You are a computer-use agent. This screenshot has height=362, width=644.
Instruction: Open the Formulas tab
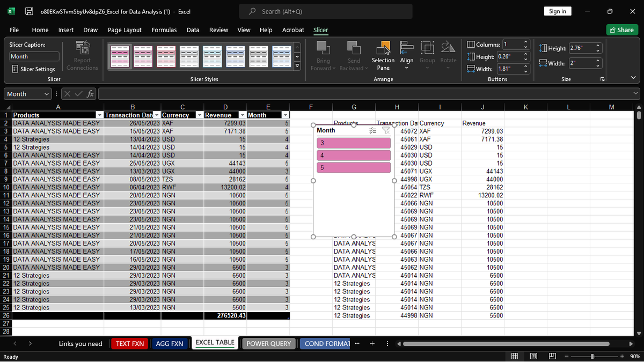point(164,30)
